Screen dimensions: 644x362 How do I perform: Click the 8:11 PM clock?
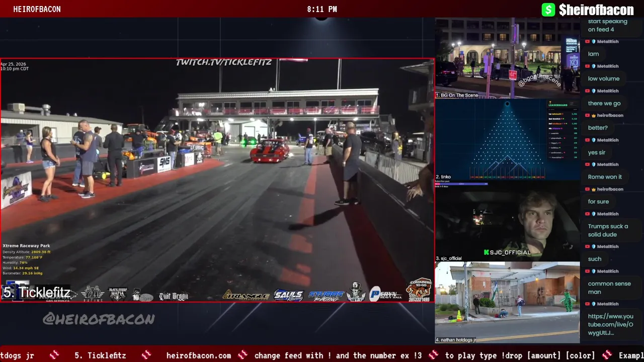pos(322,9)
